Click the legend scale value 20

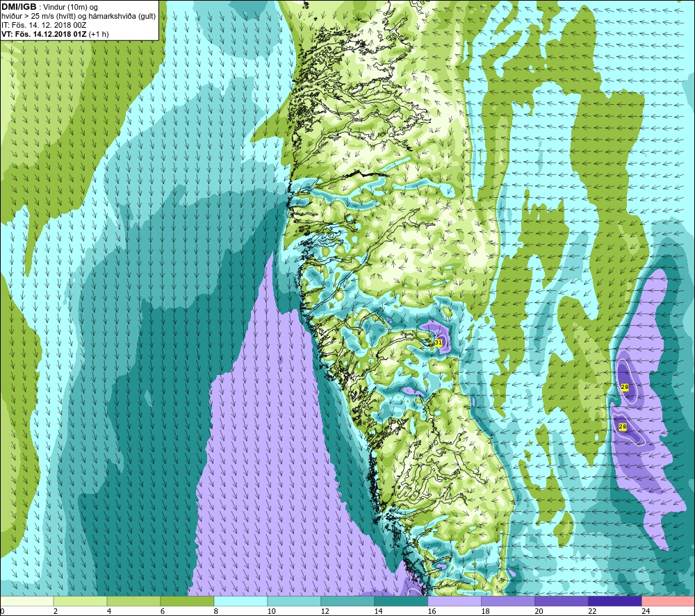point(539,611)
